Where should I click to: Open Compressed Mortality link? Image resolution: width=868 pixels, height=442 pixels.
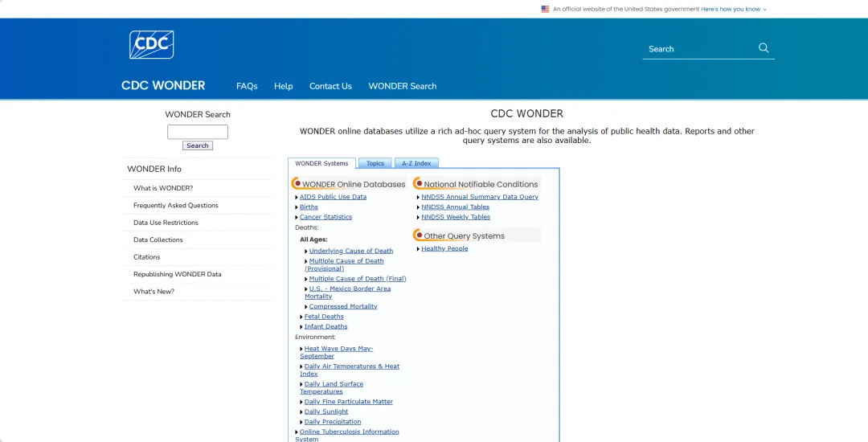(343, 306)
